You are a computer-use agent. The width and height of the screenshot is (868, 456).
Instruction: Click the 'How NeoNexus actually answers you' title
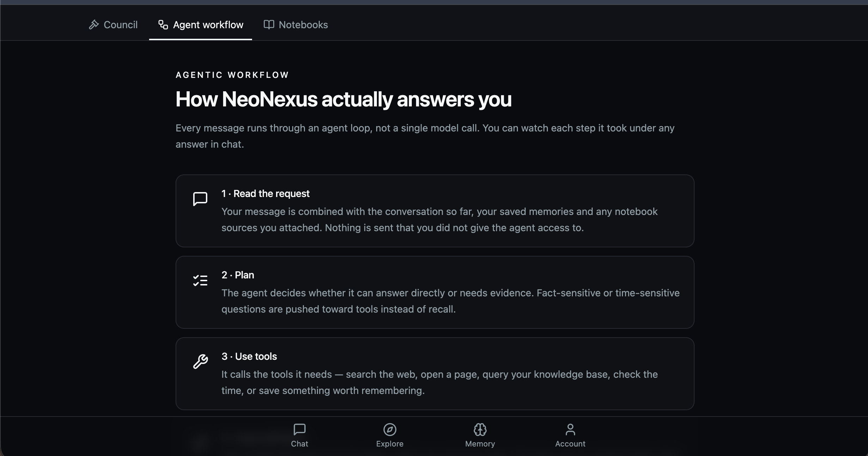343,99
